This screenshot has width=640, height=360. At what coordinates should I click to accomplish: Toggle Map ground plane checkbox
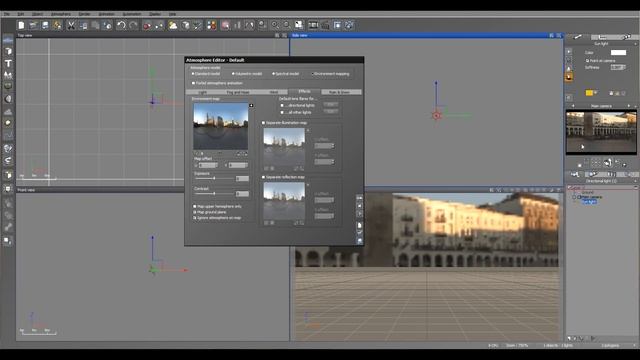pos(195,212)
